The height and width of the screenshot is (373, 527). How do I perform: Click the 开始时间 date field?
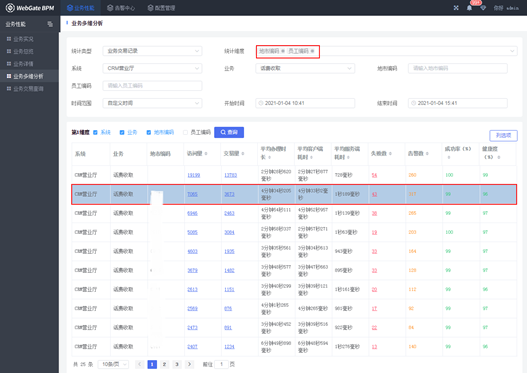coord(305,103)
